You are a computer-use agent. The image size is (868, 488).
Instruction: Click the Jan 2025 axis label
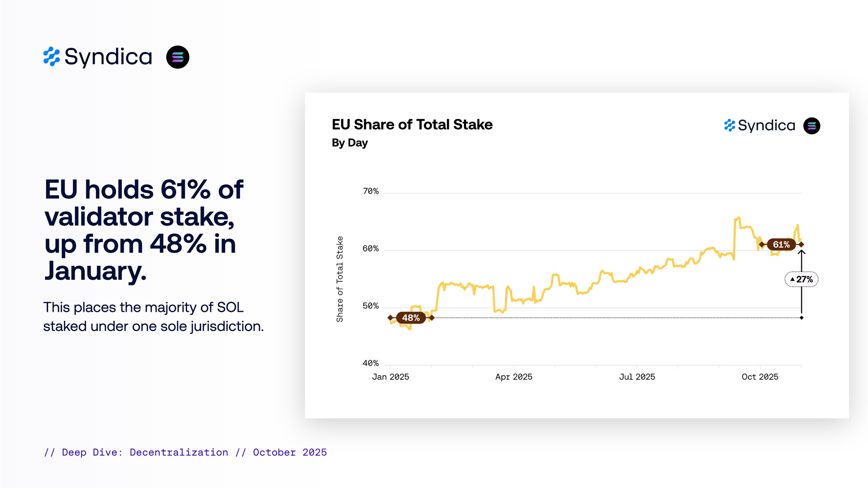click(x=390, y=377)
